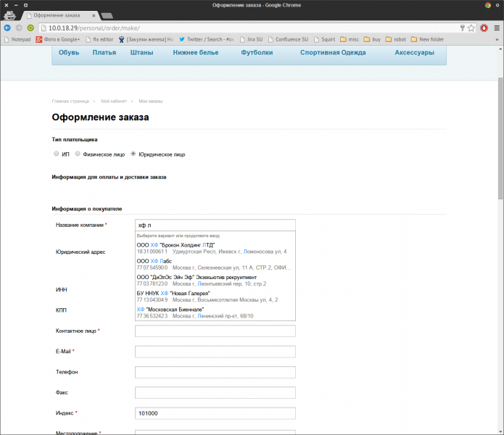
Task: Select the ИП payer type radio button
Action: pos(57,154)
